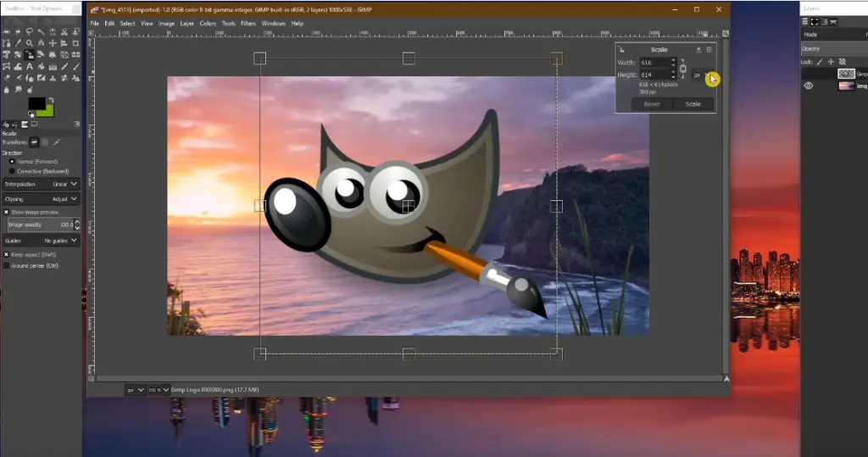Click the green background color swatch

[48, 112]
